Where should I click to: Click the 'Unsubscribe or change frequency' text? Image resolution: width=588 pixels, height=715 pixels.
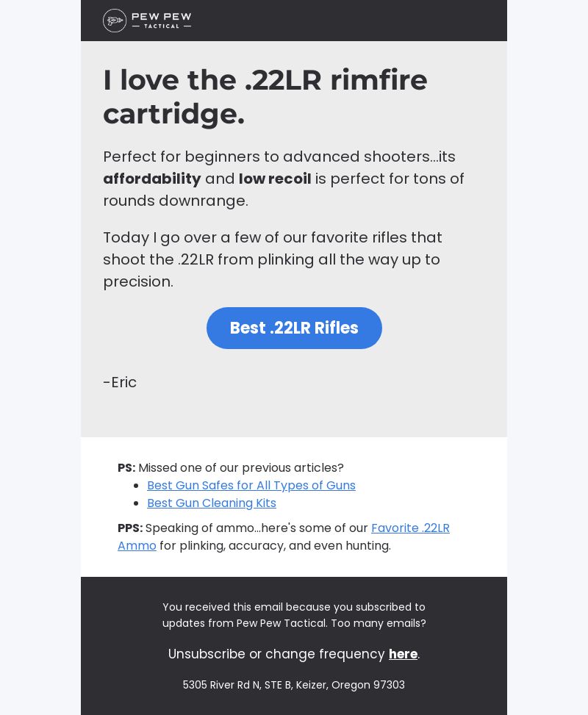click(276, 654)
